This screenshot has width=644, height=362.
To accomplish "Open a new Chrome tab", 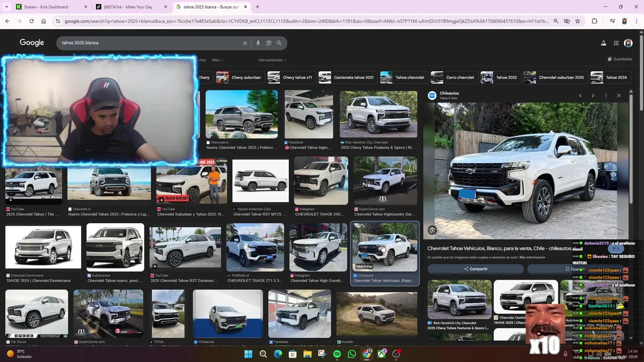I will [x=258, y=7].
